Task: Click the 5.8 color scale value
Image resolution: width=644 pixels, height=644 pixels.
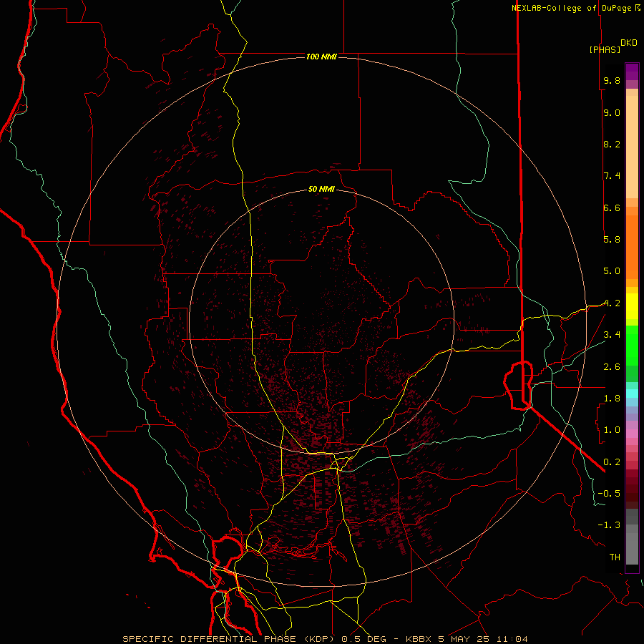Action: point(612,239)
